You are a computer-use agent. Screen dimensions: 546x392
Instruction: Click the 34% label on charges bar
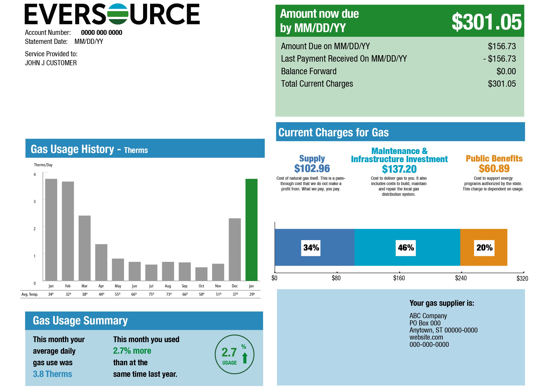pyautogui.click(x=311, y=248)
